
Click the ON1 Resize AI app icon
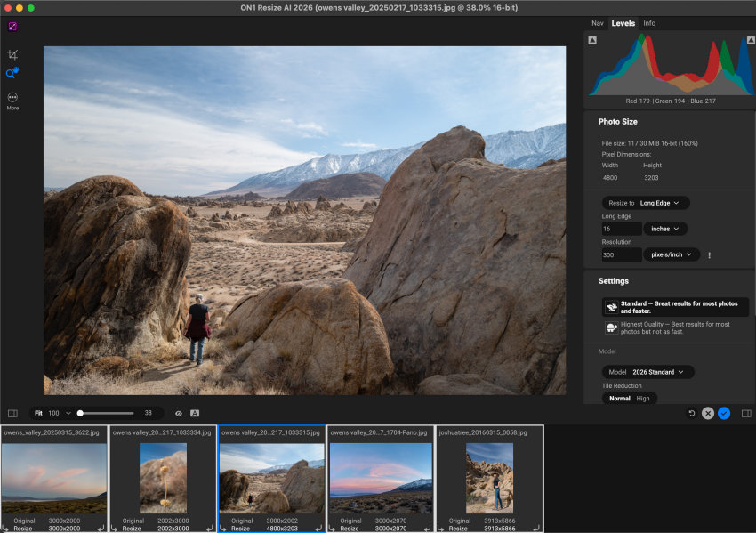12,27
